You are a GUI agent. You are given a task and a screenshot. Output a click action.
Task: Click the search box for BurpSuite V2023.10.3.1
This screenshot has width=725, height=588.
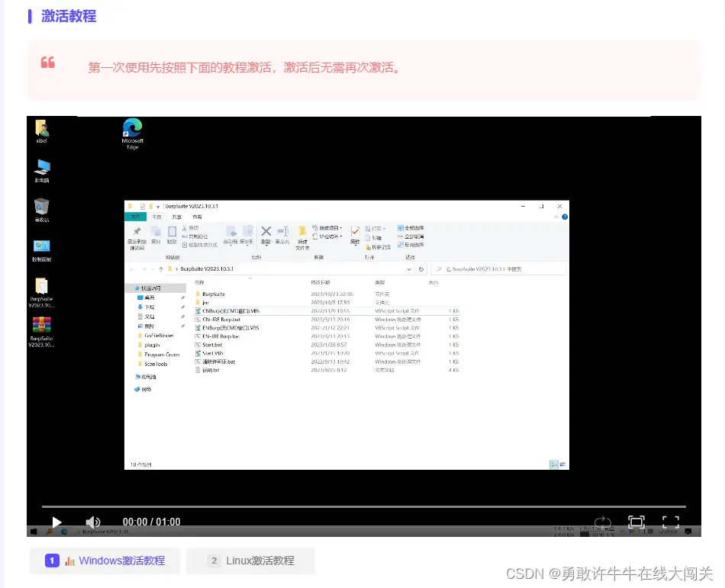coord(498,268)
